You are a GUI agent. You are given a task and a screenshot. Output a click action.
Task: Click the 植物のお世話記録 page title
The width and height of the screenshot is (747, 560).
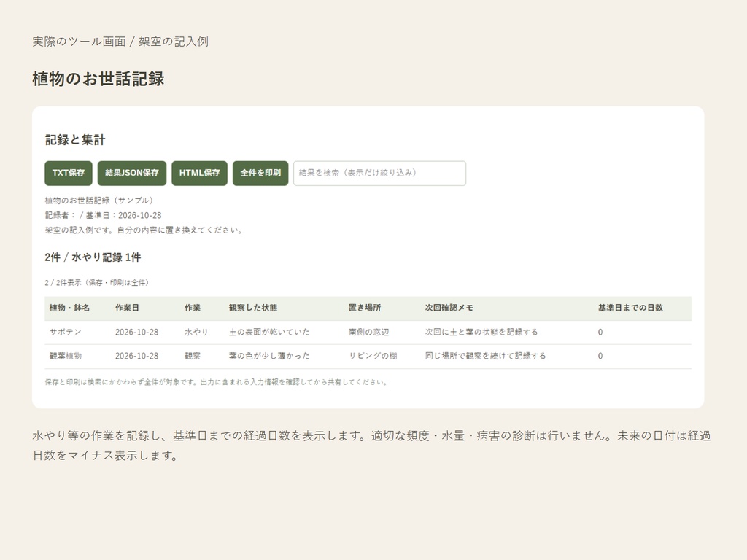(98, 79)
